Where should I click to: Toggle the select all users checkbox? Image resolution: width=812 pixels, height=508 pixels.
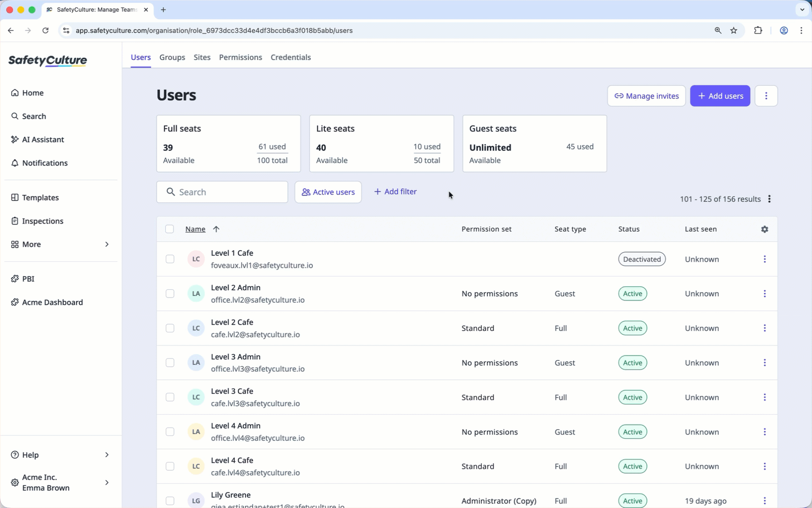click(x=170, y=229)
